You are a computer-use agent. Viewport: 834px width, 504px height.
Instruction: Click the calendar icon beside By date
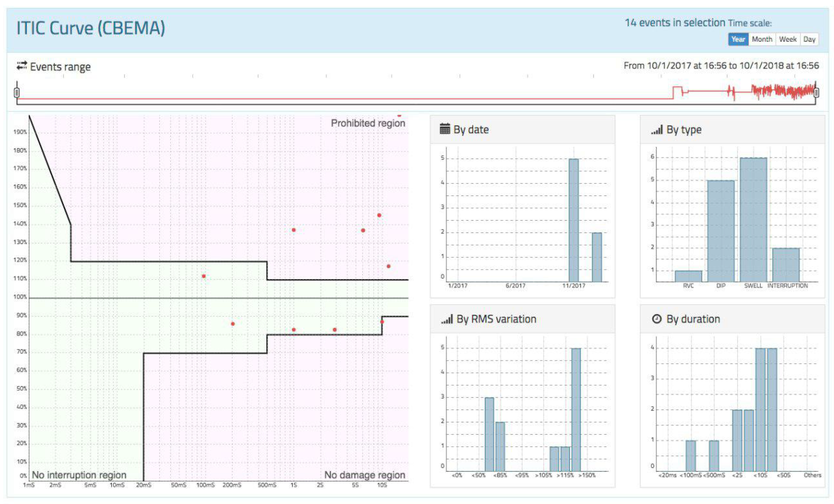445,129
